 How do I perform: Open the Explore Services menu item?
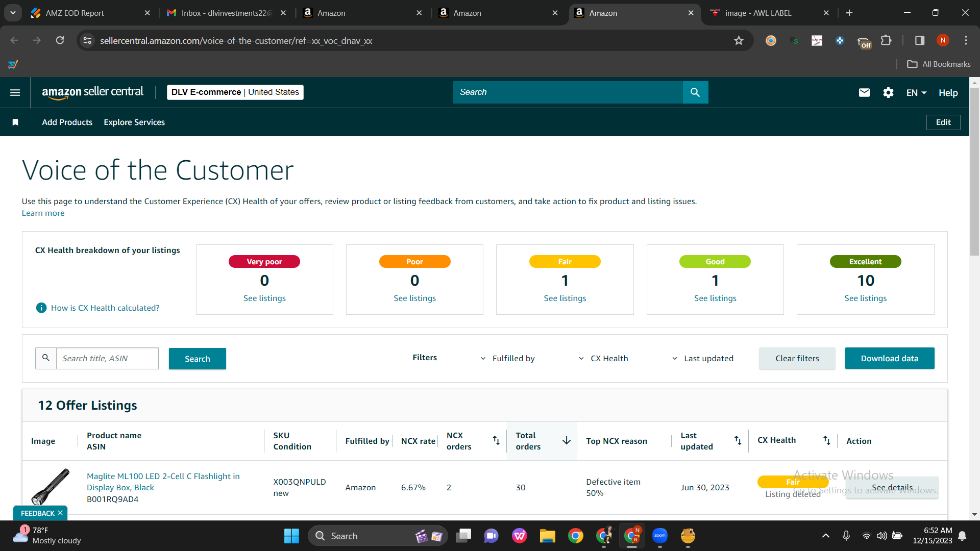tap(134, 122)
